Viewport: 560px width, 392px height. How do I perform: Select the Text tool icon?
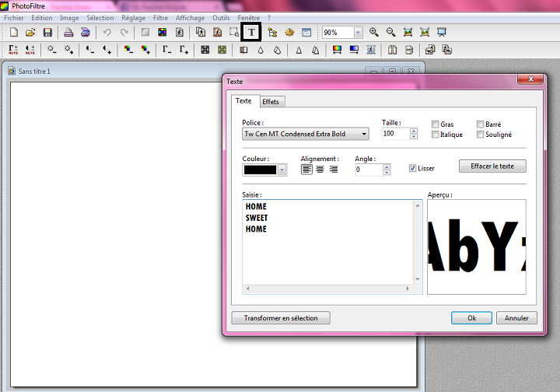tap(251, 33)
